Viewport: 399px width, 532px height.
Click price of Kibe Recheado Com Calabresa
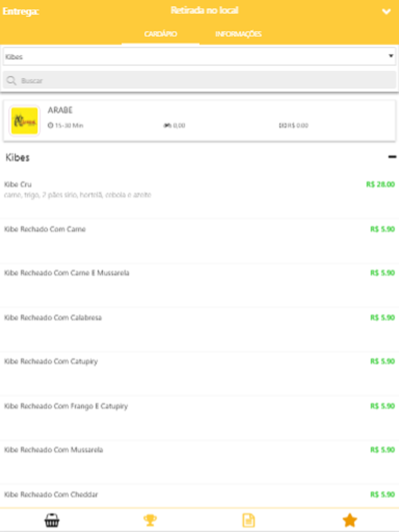point(382,317)
